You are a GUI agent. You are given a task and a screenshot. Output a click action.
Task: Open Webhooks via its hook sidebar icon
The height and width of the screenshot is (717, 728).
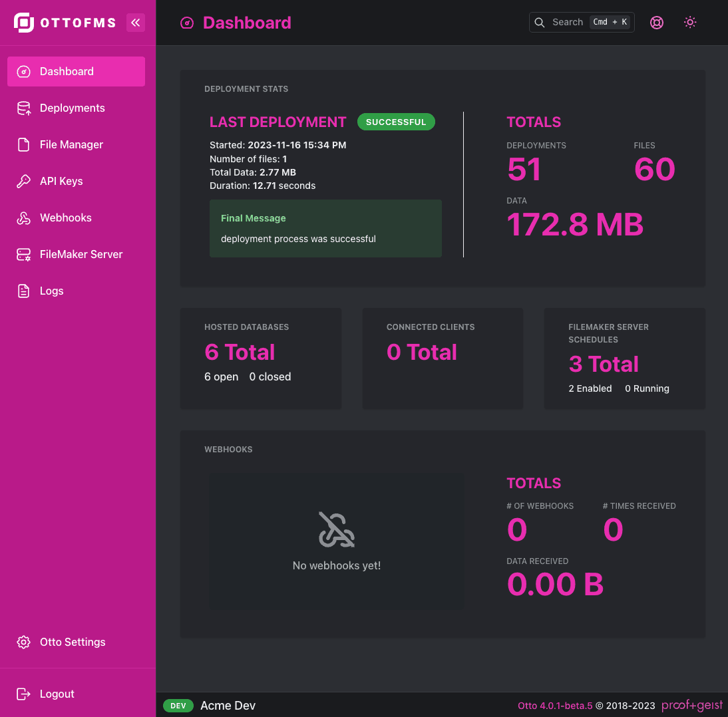tap(22, 217)
